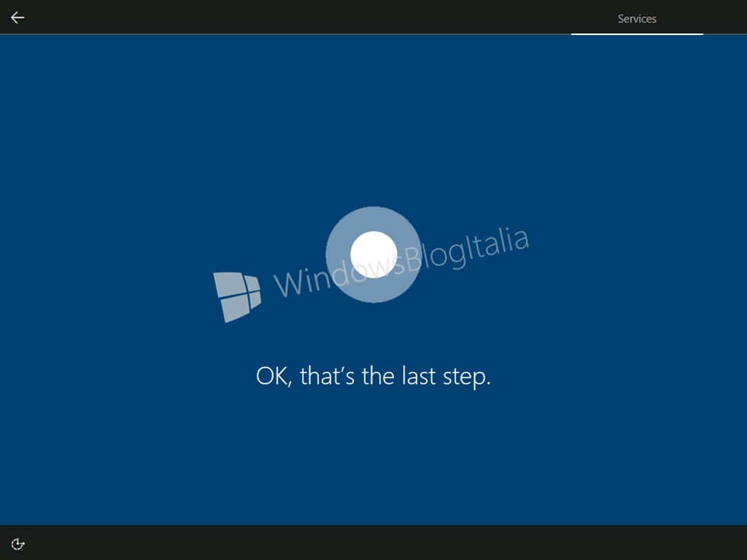This screenshot has width=747, height=560.
Task: Click the text "OK, that's the last step."
Action: [x=373, y=376]
